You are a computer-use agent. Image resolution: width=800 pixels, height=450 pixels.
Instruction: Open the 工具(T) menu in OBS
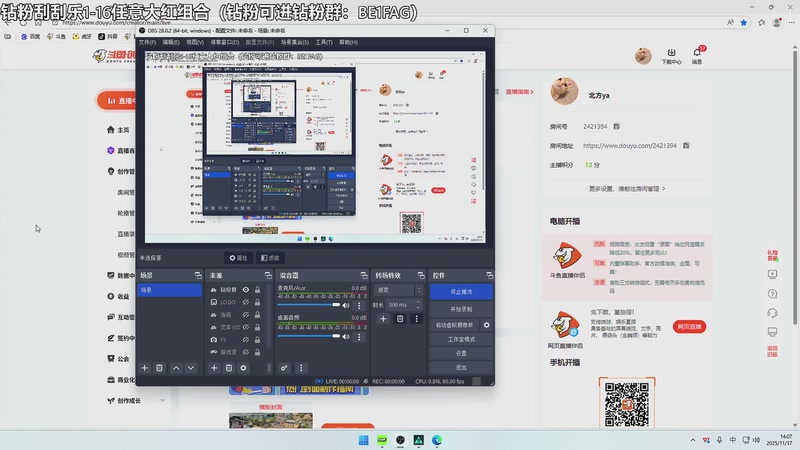[324, 42]
